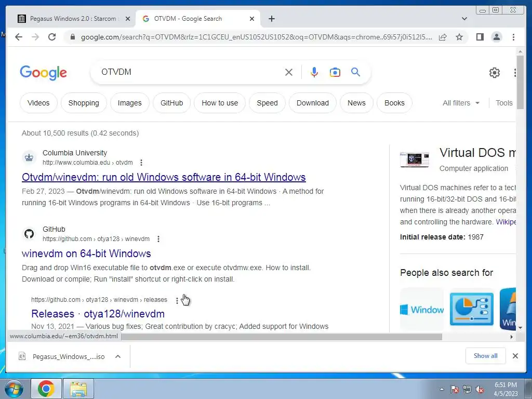Bookmark this page with the star icon
Screen dimensions: 532x399
tap(459, 37)
